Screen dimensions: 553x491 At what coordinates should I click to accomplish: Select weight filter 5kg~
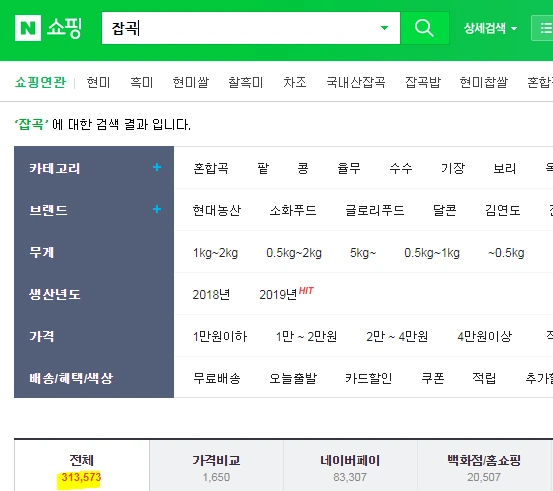pyautogui.click(x=363, y=253)
